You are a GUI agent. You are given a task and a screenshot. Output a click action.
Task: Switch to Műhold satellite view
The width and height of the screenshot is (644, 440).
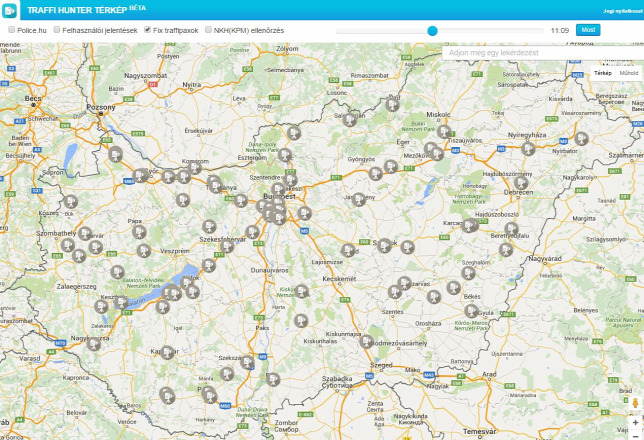[x=629, y=73]
